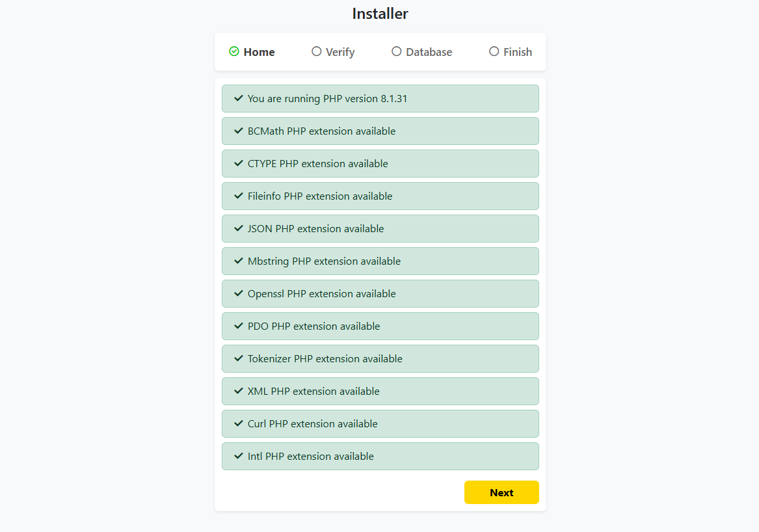The height and width of the screenshot is (532, 759).
Task: Click the checkmark beside XML extension
Action: click(x=238, y=391)
